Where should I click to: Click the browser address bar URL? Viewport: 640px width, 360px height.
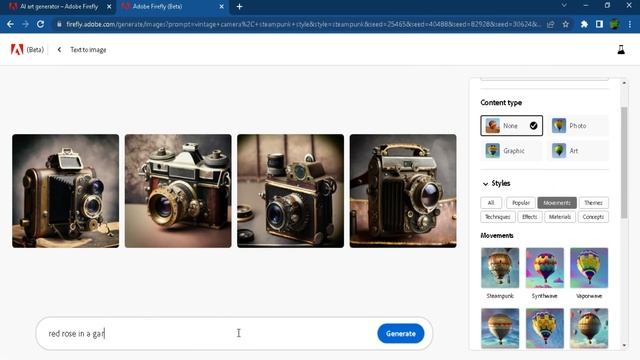pyautogui.click(x=303, y=24)
